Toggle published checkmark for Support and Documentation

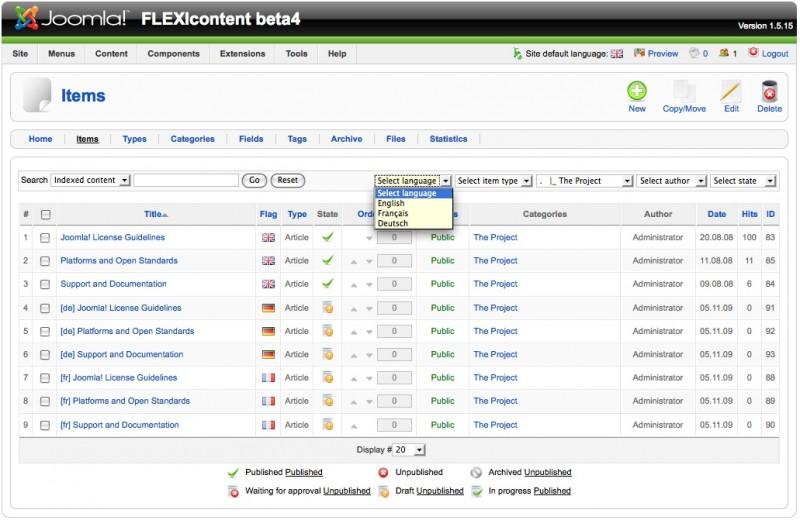click(328, 284)
